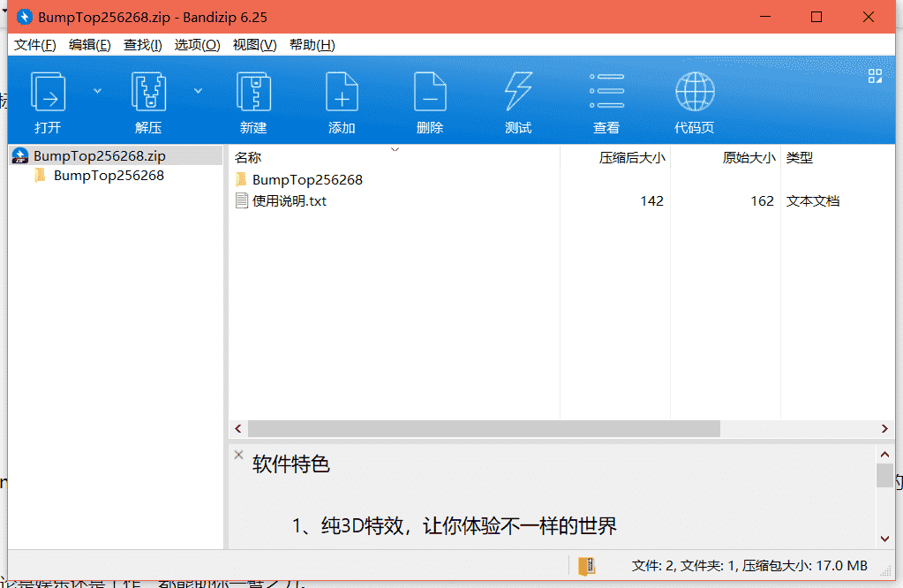903x588 pixels.
Task: Click the Add (添加) files icon
Action: (342, 92)
